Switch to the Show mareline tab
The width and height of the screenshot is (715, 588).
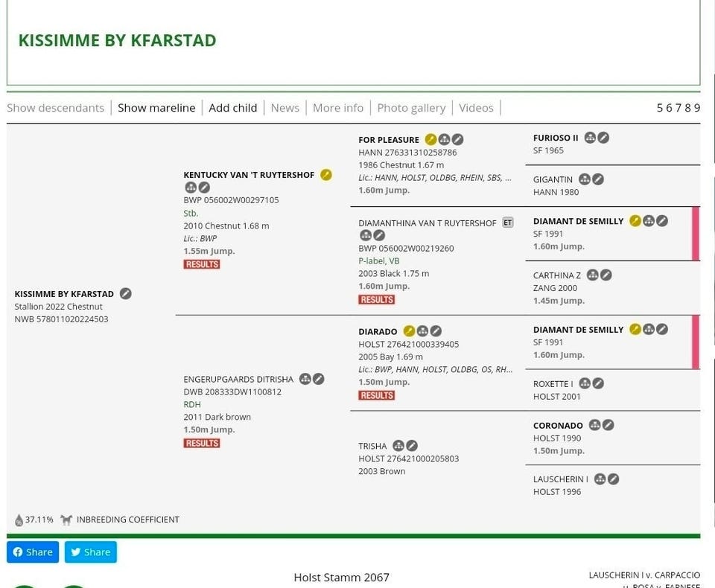(x=156, y=108)
